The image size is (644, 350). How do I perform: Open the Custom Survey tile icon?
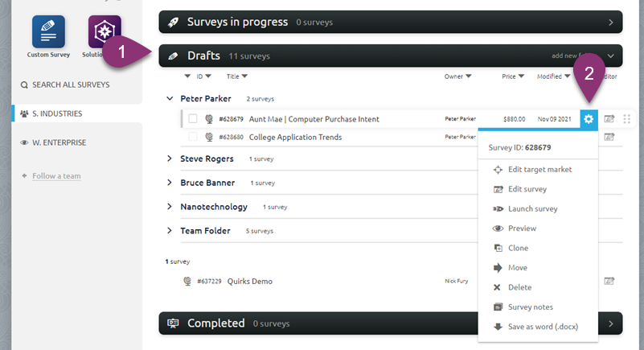click(47, 31)
